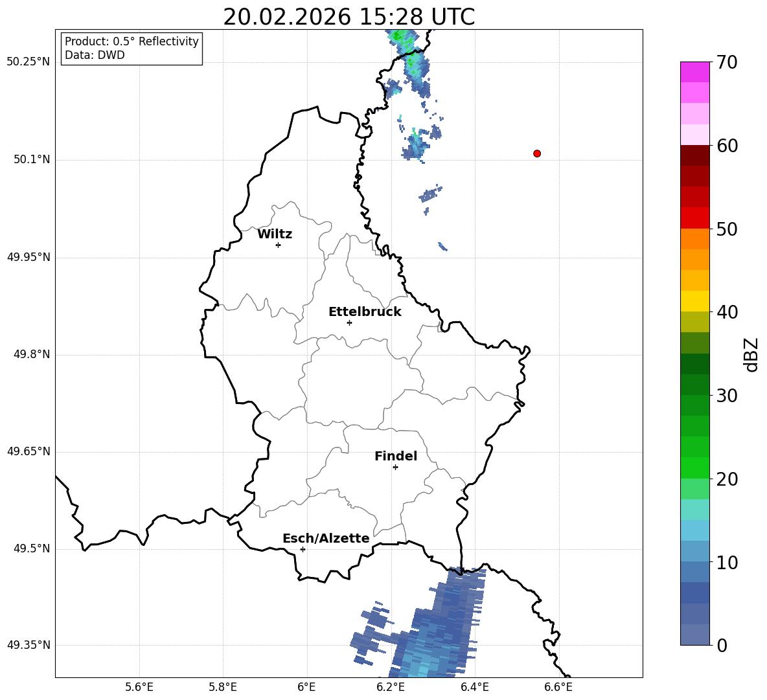Image resolution: width=767 pixels, height=700 pixels.
Task: Click the Wiltz station cross marker
Action: (x=278, y=245)
